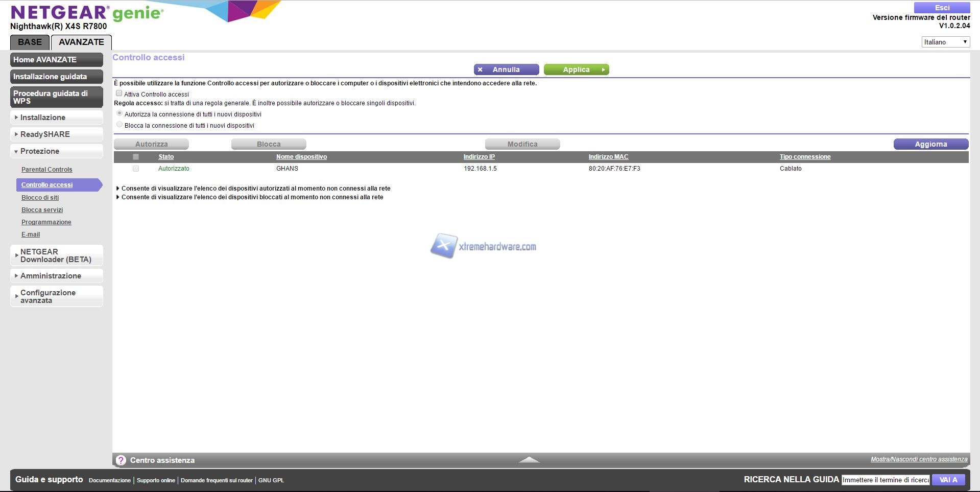Viewport: 980px width, 492px height.
Task: Toggle the select-all checkbox in table header
Action: [136, 157]
